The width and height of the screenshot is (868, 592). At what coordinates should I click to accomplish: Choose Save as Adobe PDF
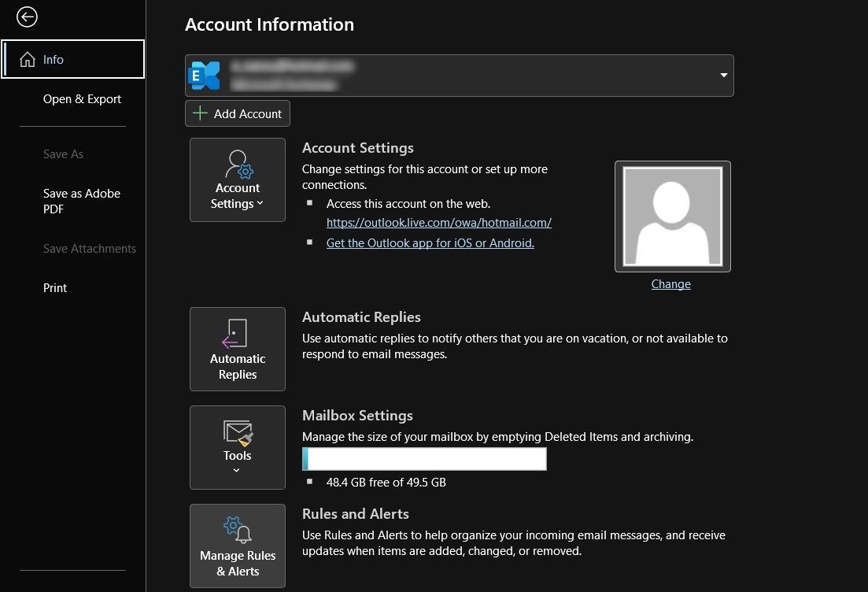tap(82, 201)
